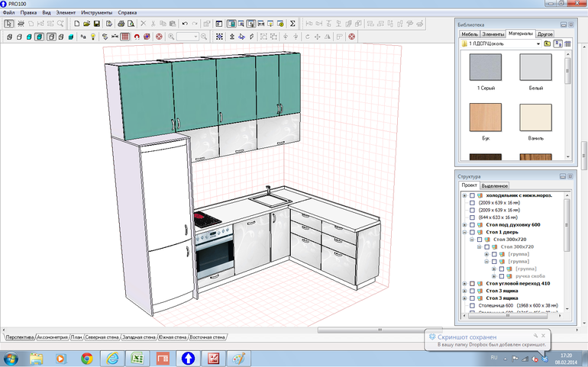This screenshot has width=588, height=367.
Task: Open the Инструменты menu
Action: coord(98,13)
